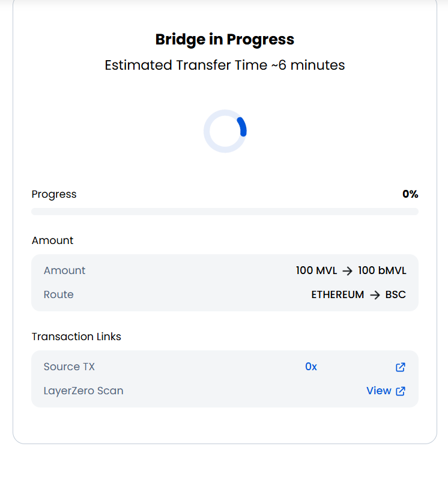Image resolution: width=448 pixels, height=485 pixels.
Task: Click the arrow between MVL and bMVL
Action: 347,271
